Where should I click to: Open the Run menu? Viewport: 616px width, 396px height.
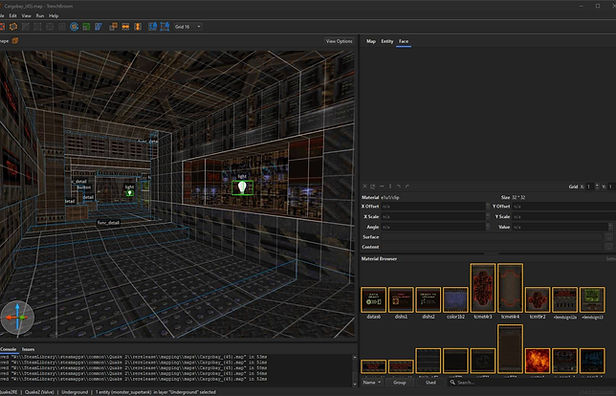[40, 16]
